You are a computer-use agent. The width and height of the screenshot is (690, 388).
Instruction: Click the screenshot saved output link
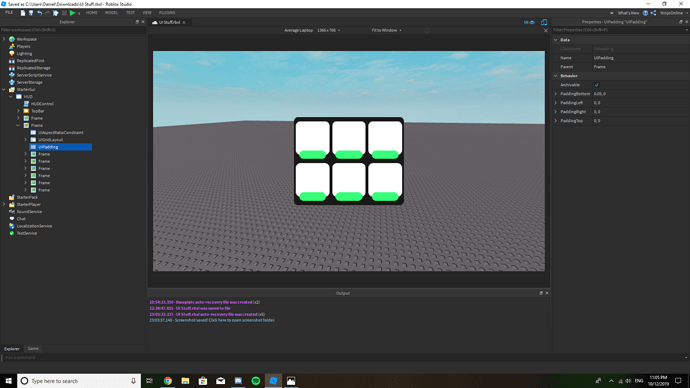click(225, 320)
